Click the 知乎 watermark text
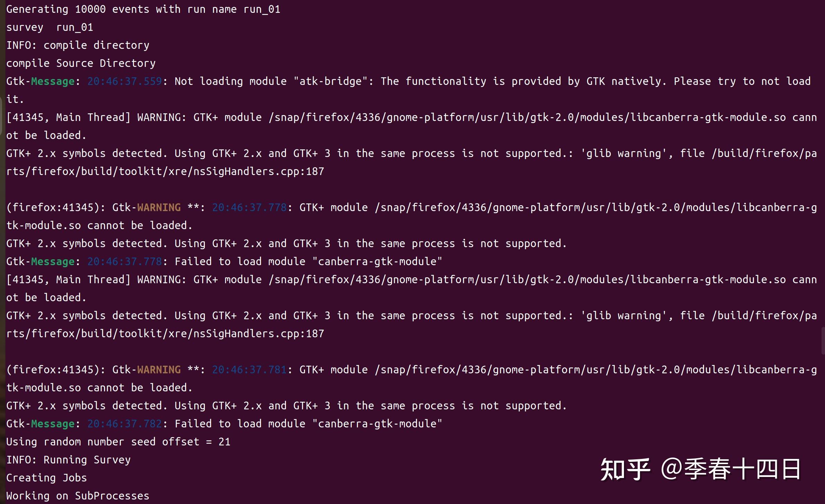Viewport: 825px width, 504px height. (x=625, y=469)
